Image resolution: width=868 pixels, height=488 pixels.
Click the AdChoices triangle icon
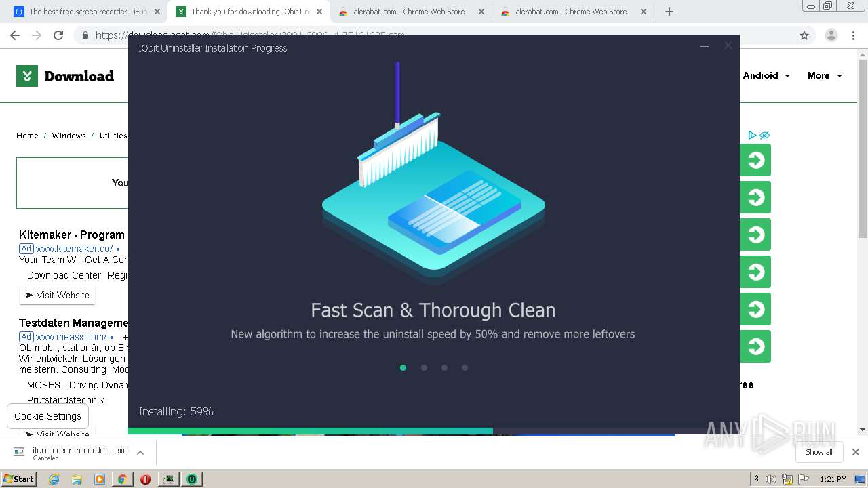pos(752,135)
